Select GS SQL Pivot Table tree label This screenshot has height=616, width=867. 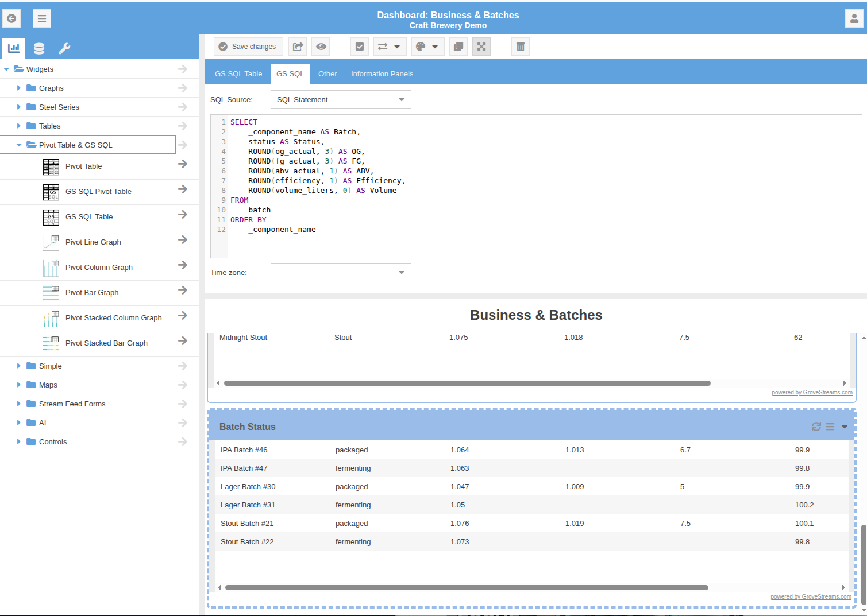[x=98, y=192]
